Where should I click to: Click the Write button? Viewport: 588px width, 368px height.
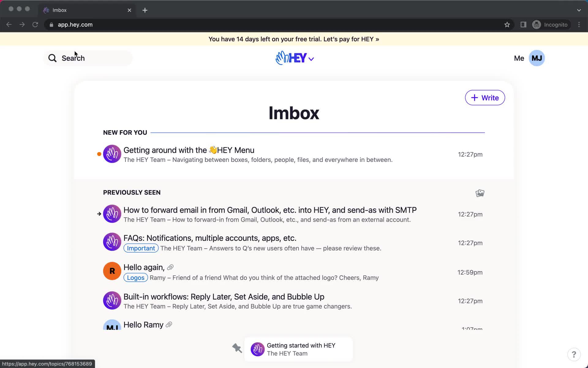485,98
